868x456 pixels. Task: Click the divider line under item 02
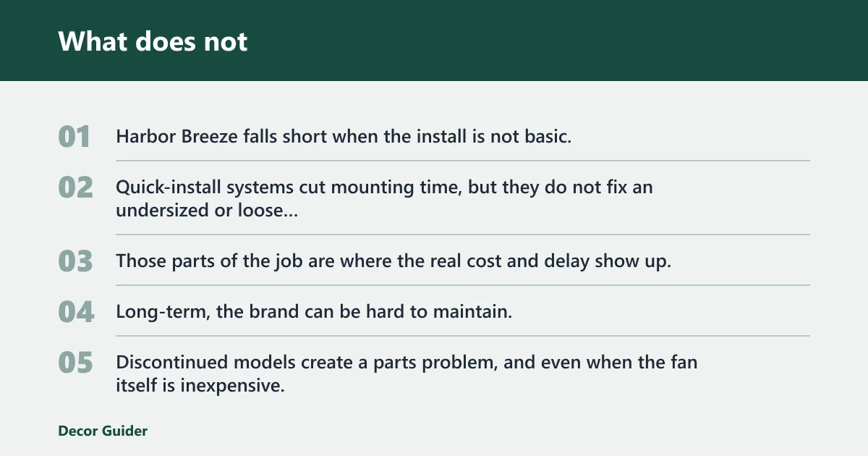[463, 235]
